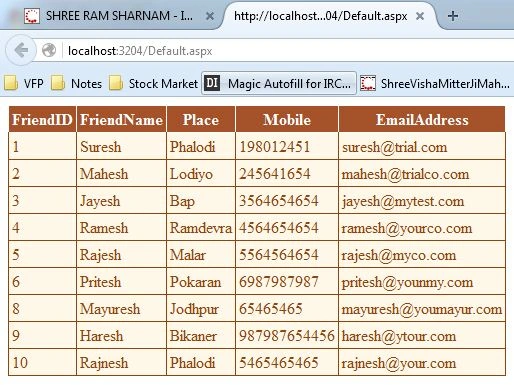Select the localhost Default.aspx tab
Viewport: 514px width, 385px height.
click(320, 16)
